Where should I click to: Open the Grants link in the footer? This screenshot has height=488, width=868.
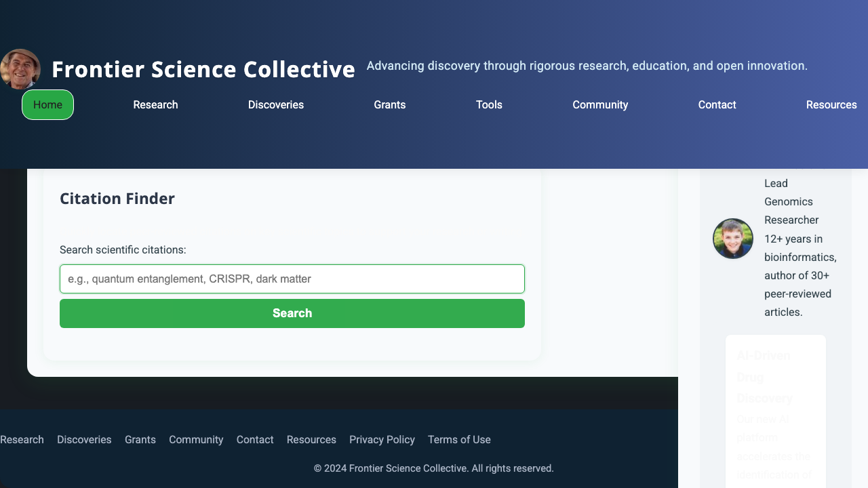(140, 439)
